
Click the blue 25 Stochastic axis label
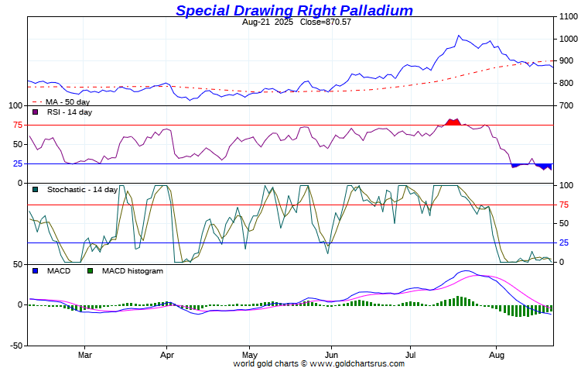coord(564,242)
